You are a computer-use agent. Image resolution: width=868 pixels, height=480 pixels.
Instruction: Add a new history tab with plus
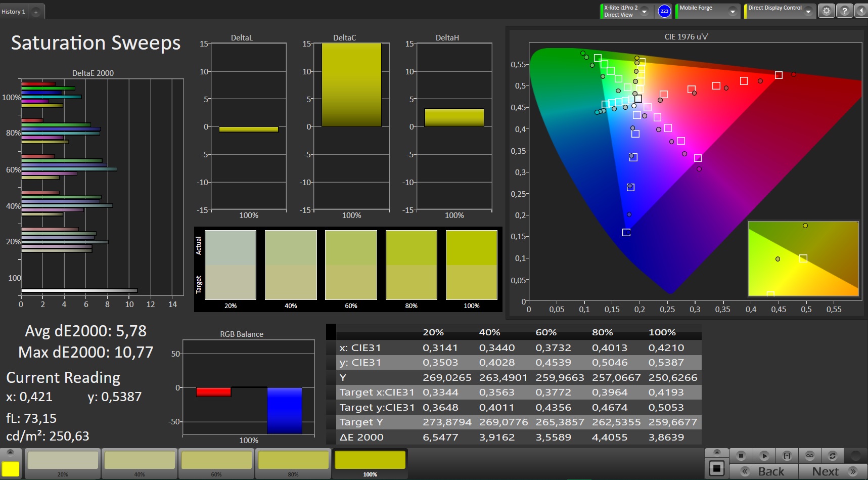(x=36, y=12)
